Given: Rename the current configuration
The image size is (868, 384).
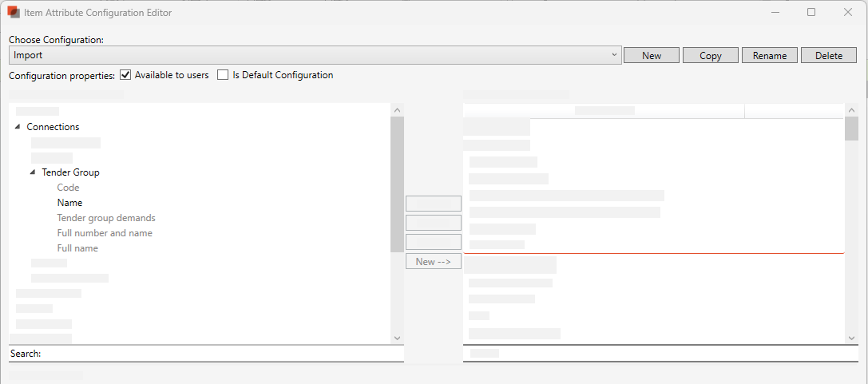Looking at the screenshot, I should [x=769, y=55].
